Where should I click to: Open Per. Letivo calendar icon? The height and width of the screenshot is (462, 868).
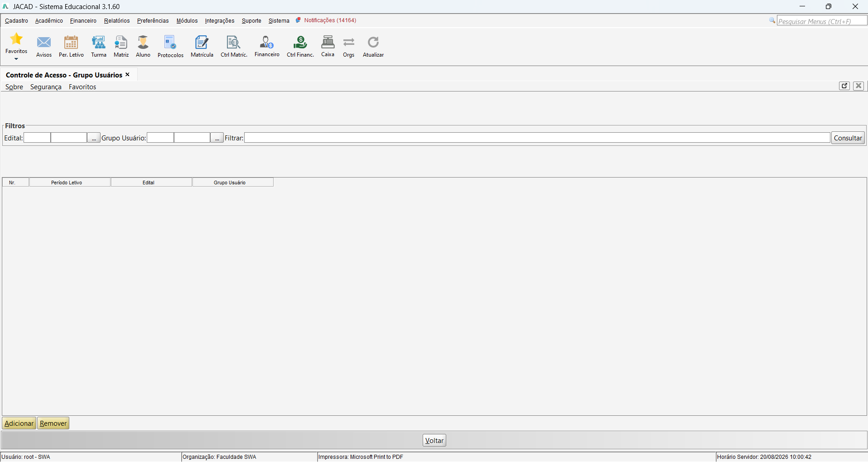[x=71, y=43]
